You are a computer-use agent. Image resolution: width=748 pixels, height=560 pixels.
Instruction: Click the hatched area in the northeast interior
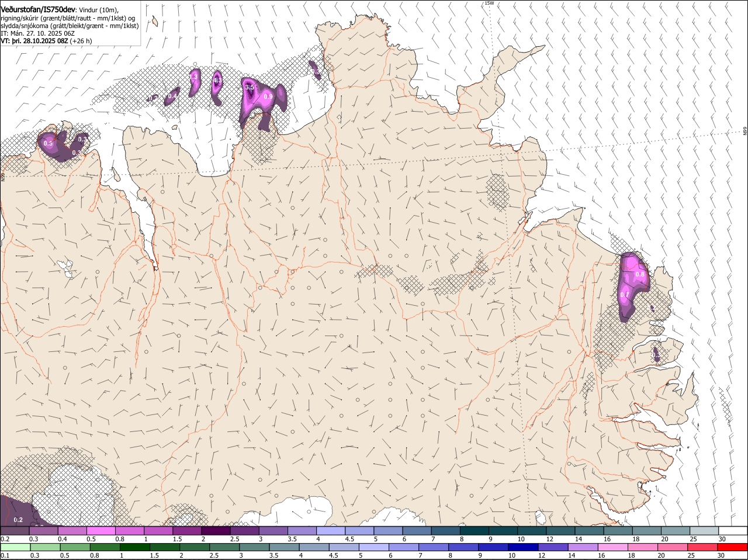tap(497, 193)
